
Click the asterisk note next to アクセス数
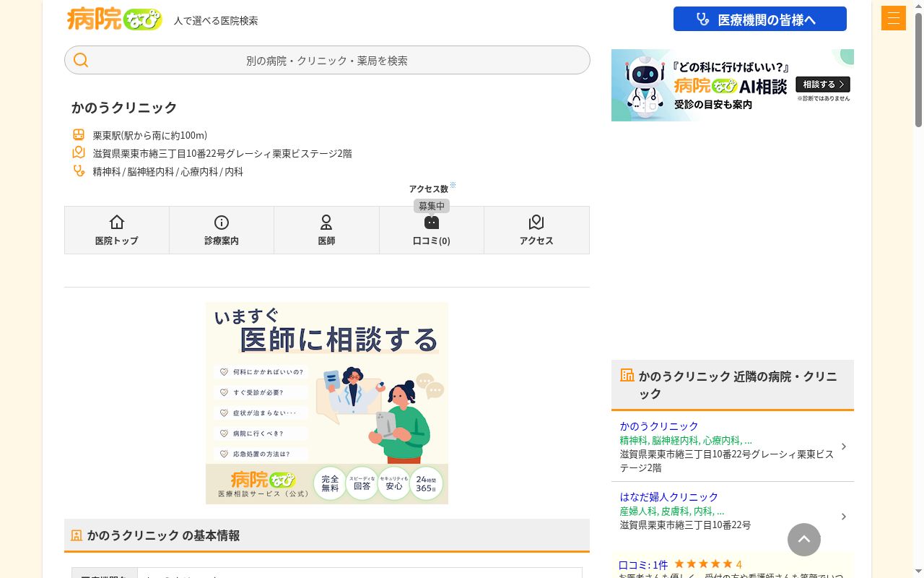click(x=453, y=186)
